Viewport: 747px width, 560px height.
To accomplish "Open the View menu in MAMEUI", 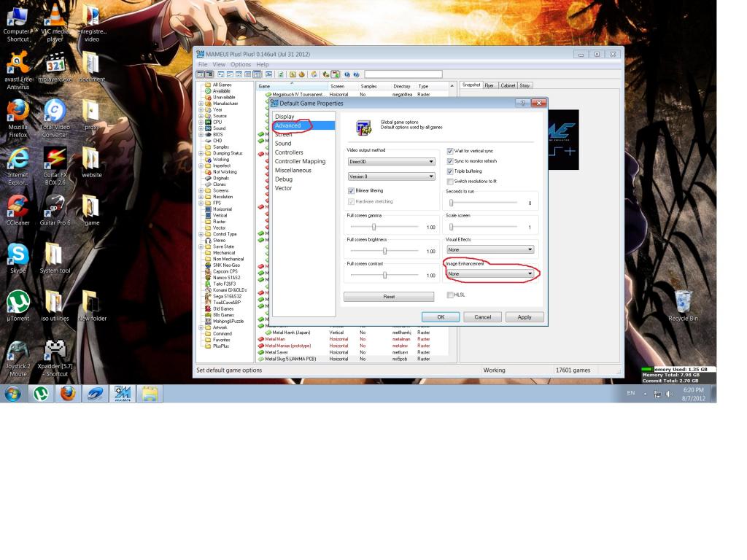I will 219,64.
